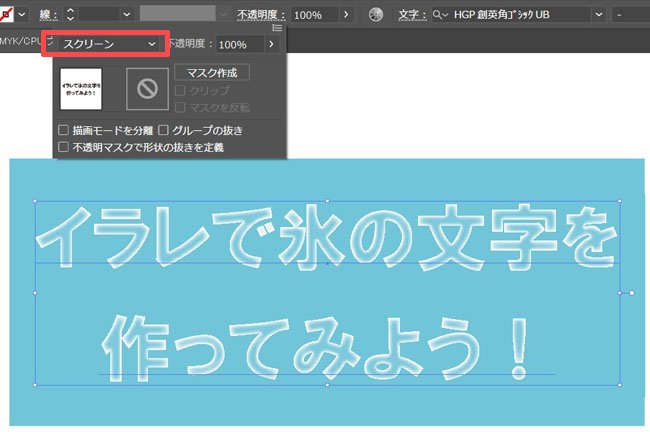Open the top bar opacity arrow flyout
The image size is (650, 432).
click(x=346, y=15)
